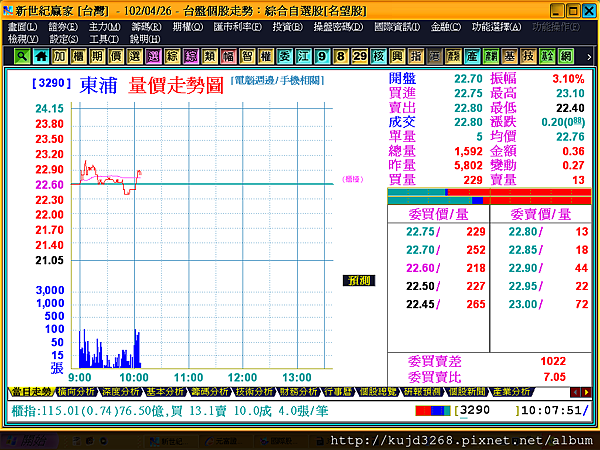Click the 類 toolbar icon

click(210, 56)
